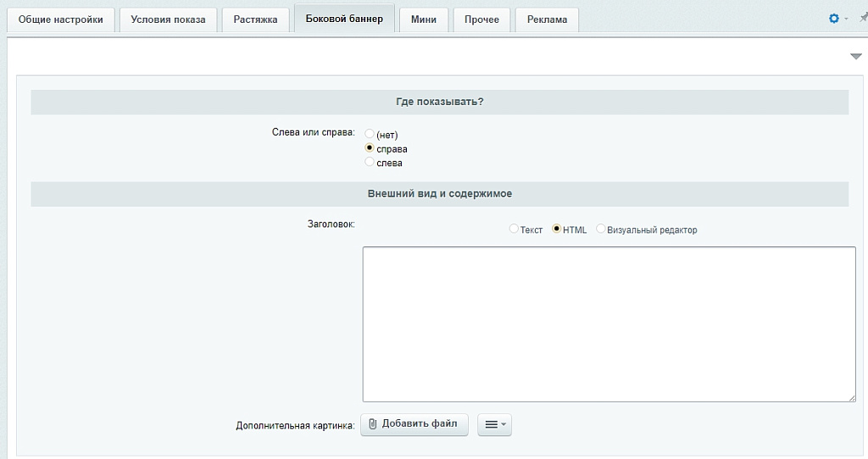Select the слева radio option
868x459 pixels.
[370, 162]
